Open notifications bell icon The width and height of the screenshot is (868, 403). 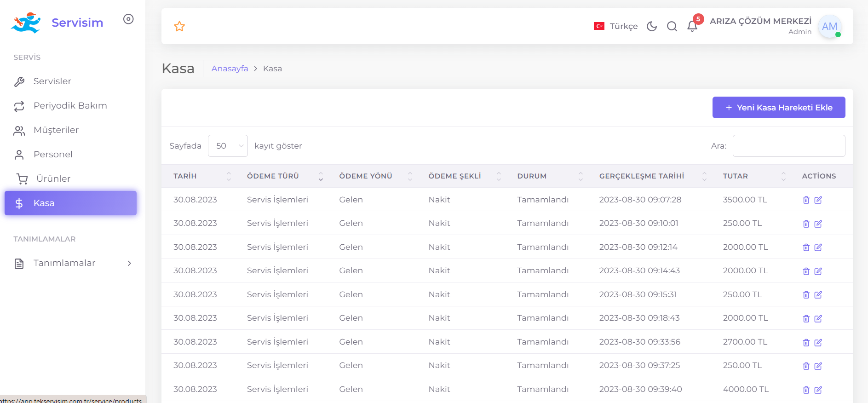coord(692,26)
